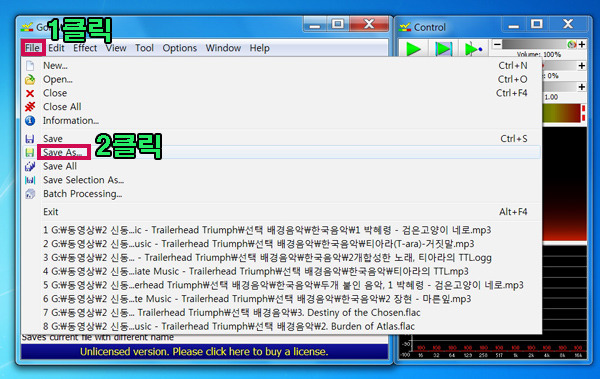Screen dimensions: 600x379
Task: Click the red X Close icon
Action: [30, 93]
